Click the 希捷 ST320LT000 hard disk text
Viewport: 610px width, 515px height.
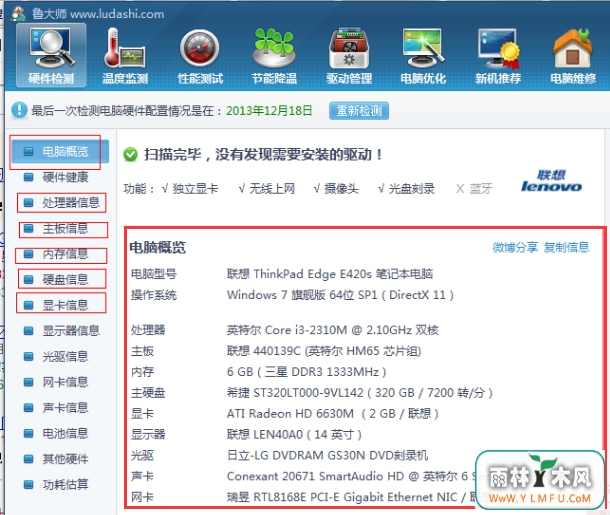(360, 393)
